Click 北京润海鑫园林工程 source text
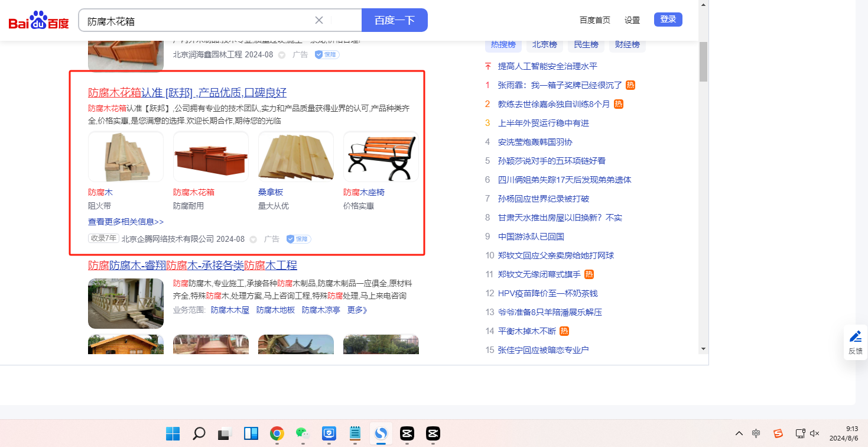Image resolution: width=868 pixels, height=447 pixels. [207, 54]
